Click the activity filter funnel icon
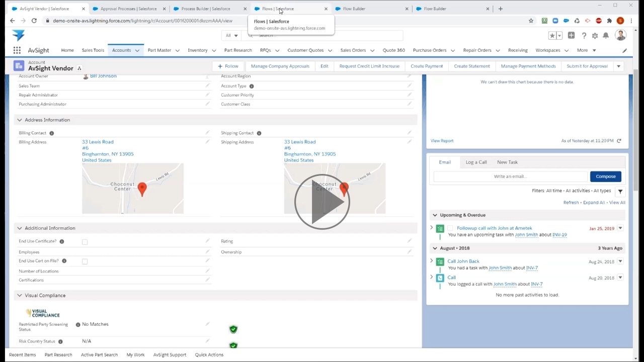 (620, 191)
